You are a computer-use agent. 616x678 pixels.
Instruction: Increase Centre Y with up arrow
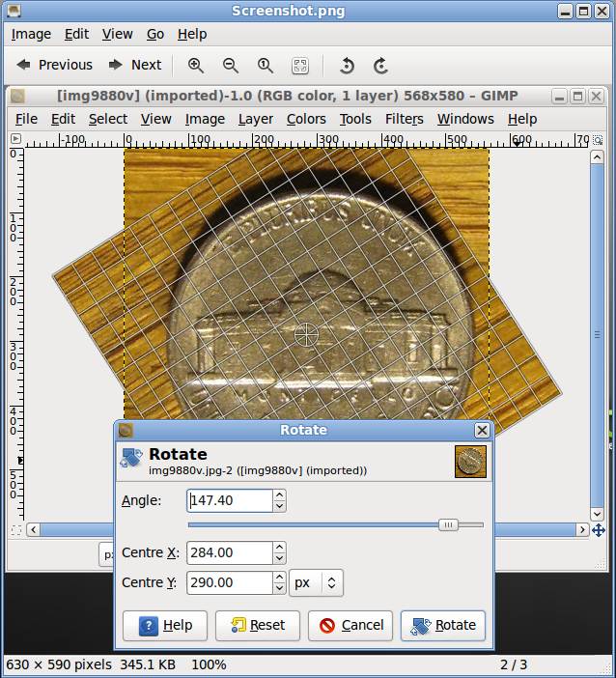pyautogui.click(x=280, y=577)
